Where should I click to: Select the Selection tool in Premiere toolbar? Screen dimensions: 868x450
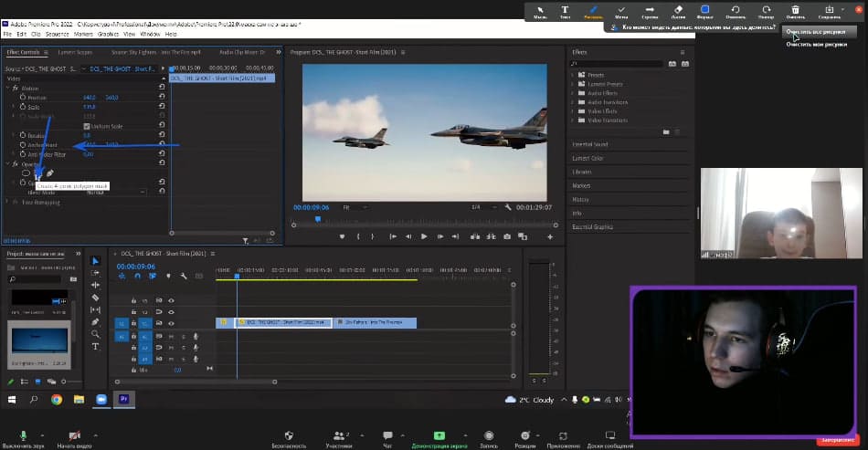95,261
